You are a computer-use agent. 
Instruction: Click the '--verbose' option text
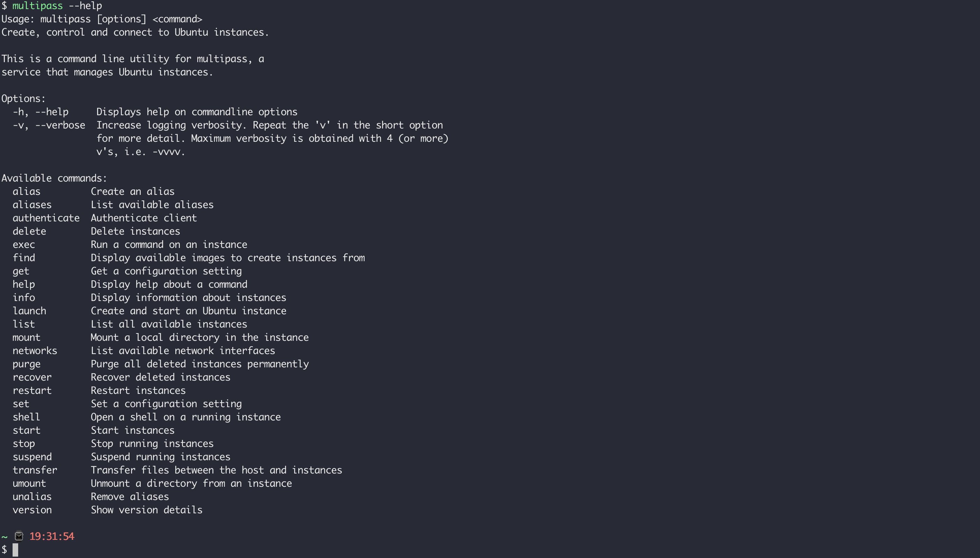60,125
